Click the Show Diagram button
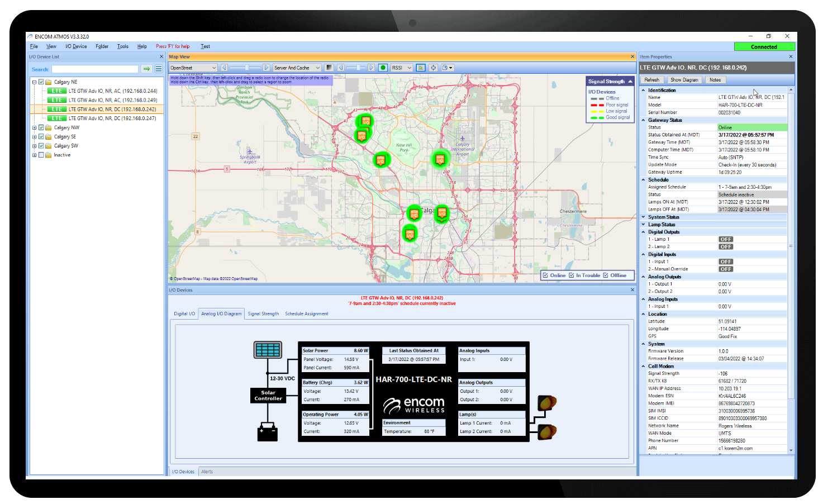 tap(684, 80)
